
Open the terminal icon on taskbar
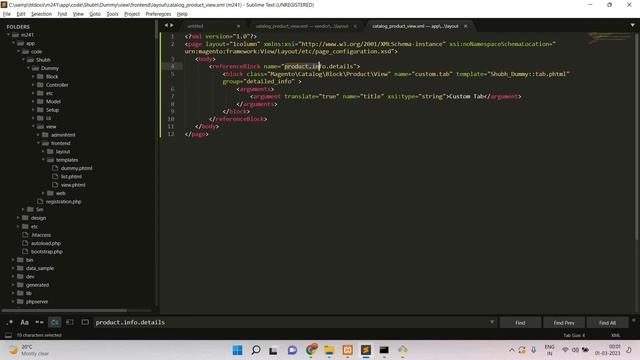pos(384,350)
